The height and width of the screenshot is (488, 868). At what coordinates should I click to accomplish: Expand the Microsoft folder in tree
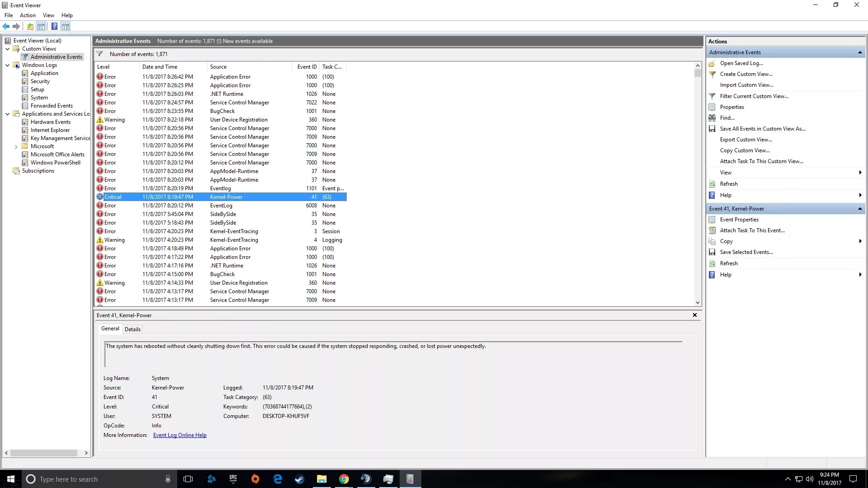pyautogui.click(x=16, y=146)
